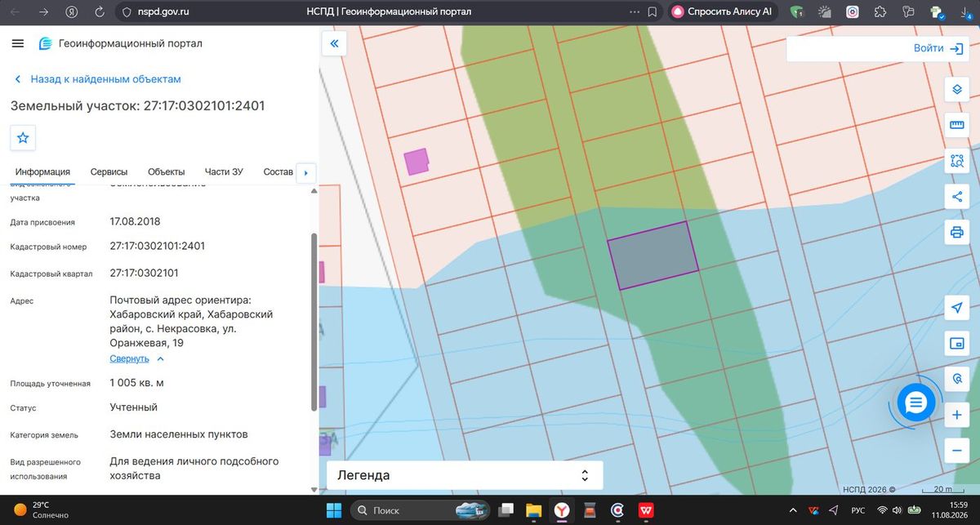
Task: Bookmark this page in the address bar
Action: click(x=653, y=12)
